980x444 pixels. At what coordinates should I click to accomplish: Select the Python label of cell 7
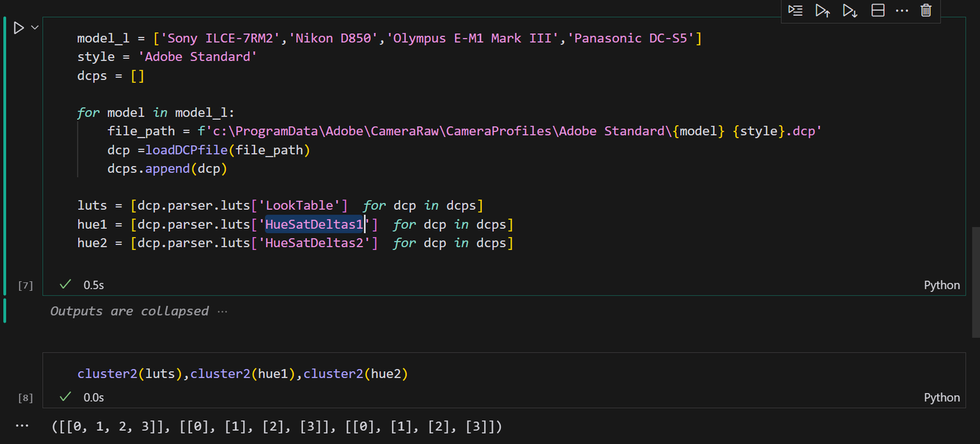point(942,285)
